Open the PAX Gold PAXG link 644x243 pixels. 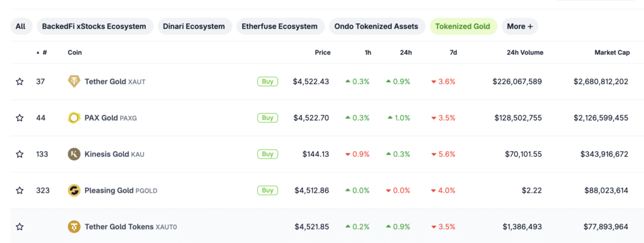[111, 118]
